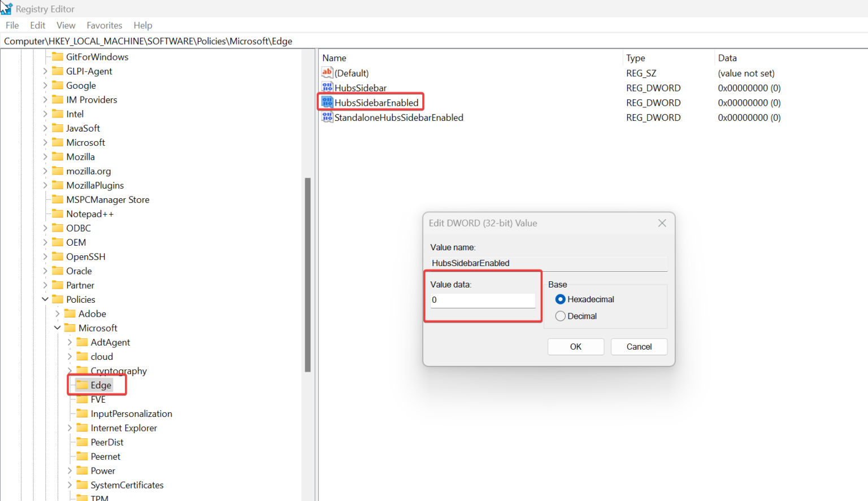Click the REG_SZ icon next to (Default)
868x501 pixels.
tap(327, 73)
